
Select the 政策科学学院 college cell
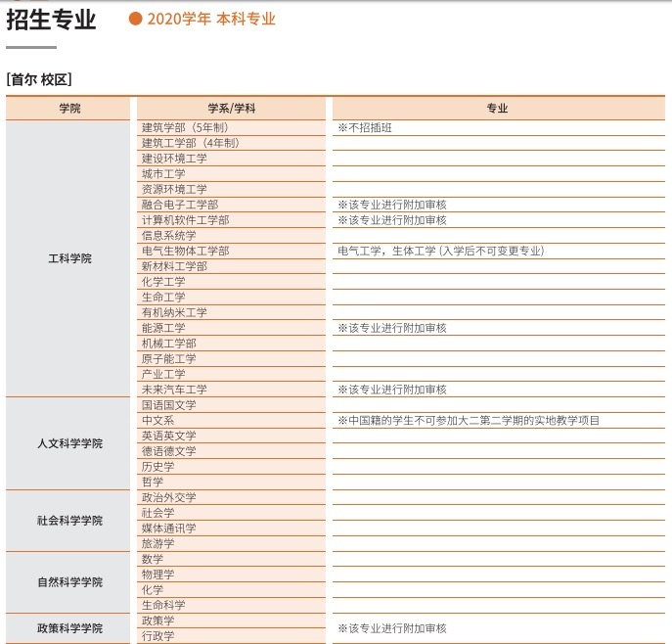pos(68,628)
